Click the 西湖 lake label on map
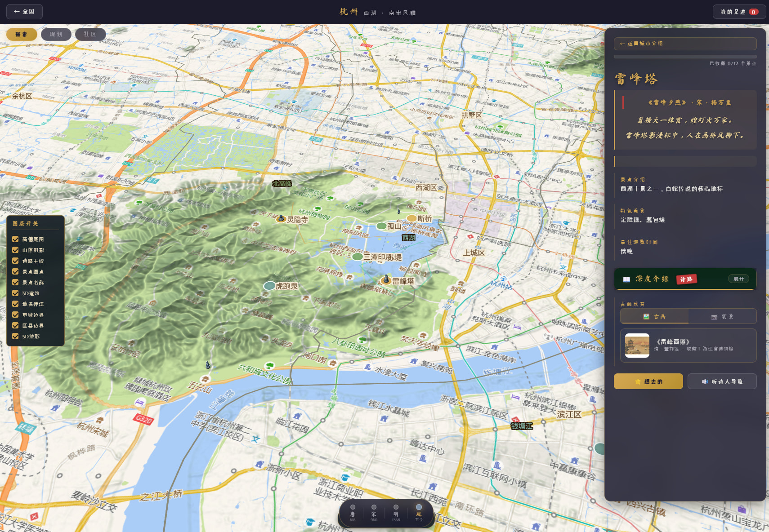 click(409, 238)
